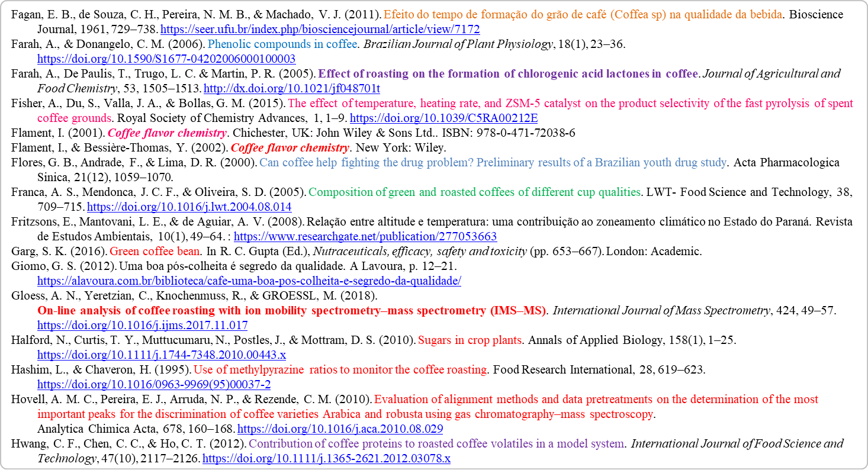The height and width of the screenshot is (473, 868).
Task: Click publisher text 'New York: Wiley'
Action: click(x=400, y=147)
